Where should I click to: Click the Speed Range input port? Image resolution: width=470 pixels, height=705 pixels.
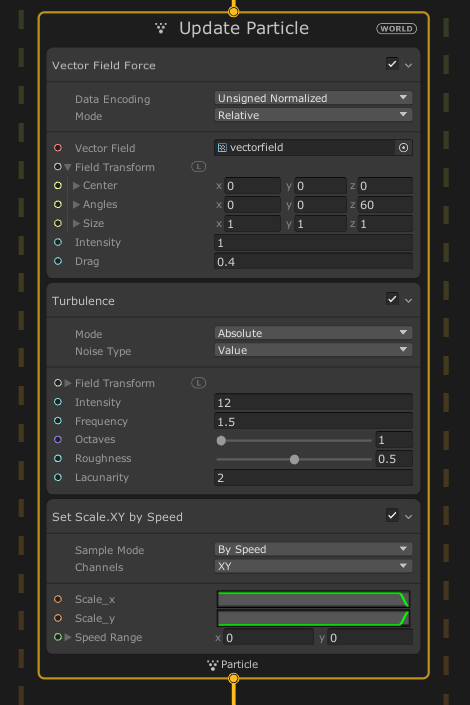pyautogui.click(x=58, y=637)
